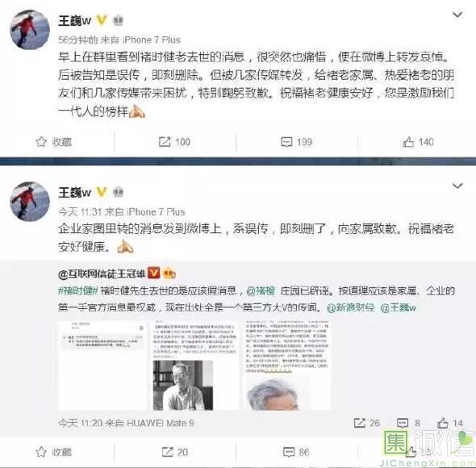
Task: Open third thumbnail in quoted post
Action: tap(287, 366)
